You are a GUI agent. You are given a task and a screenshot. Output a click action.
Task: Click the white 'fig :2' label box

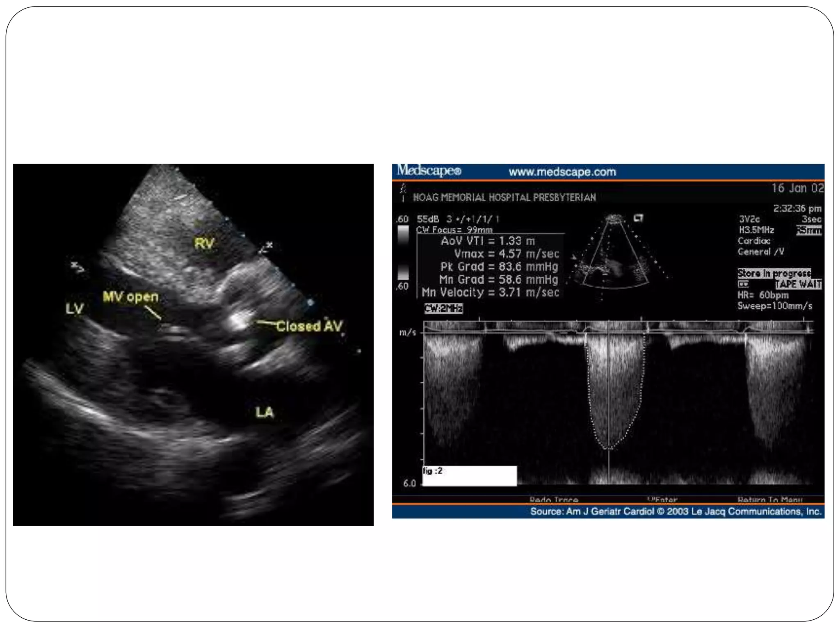[x=469, y=476]
